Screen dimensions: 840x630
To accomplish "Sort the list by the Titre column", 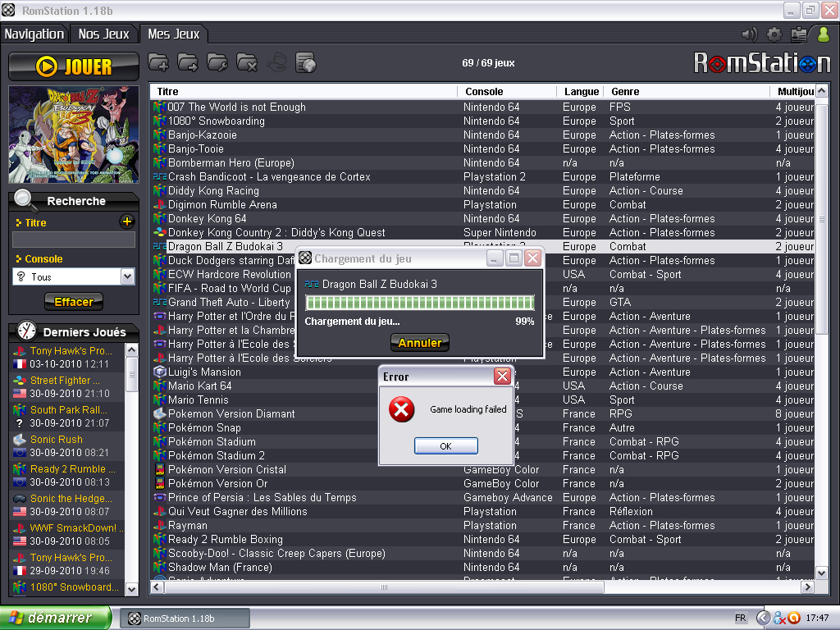I will point(304,92).
